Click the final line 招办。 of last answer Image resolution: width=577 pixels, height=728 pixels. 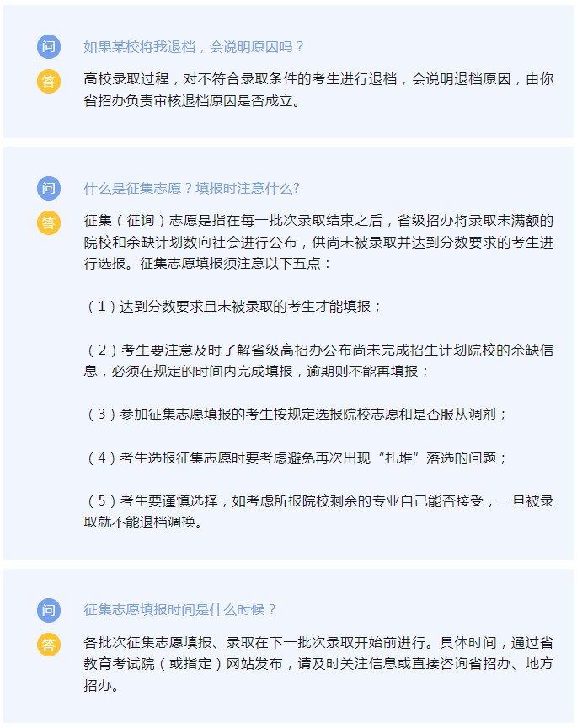click(101, 685)
